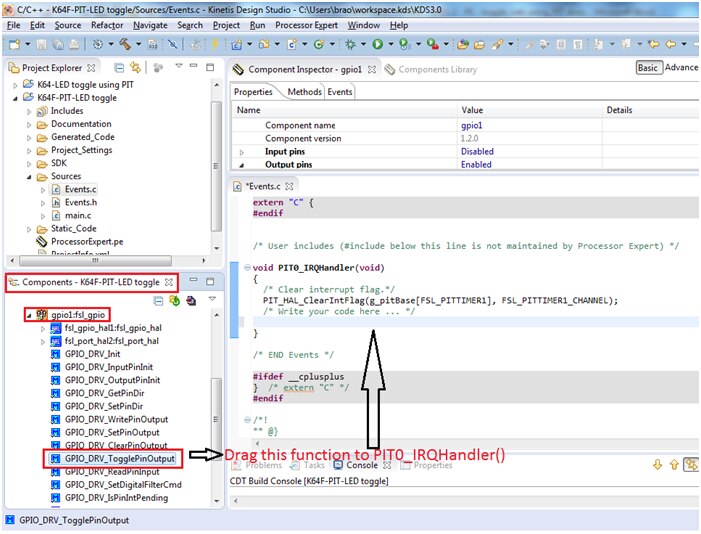
Task: Switch to the Events tab in inspector
Action: (340, 92)
